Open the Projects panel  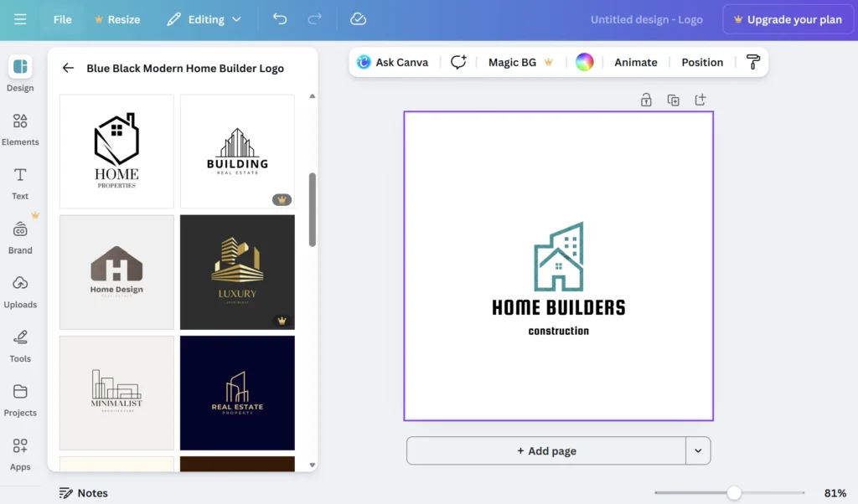pyautogui.click(x=20, y=400)
